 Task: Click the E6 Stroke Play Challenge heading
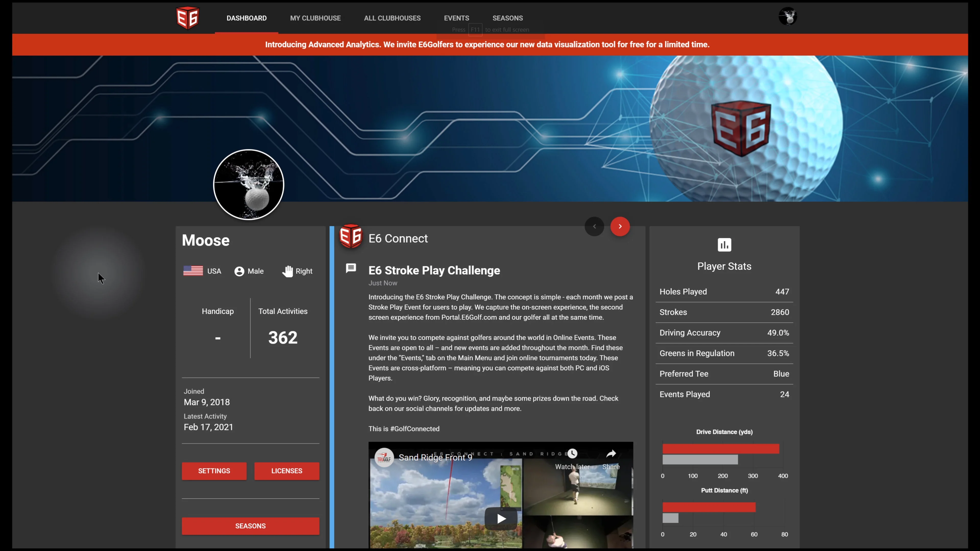click(x=434, y=270)
